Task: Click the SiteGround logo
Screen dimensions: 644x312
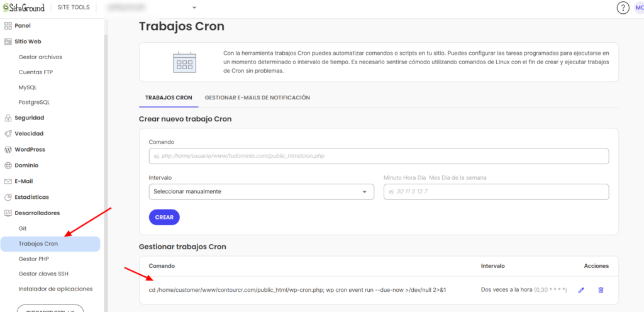Action: coord(30,8)
